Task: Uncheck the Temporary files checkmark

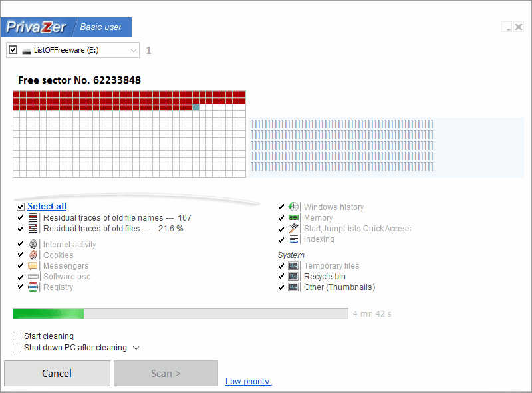Action: 281,265
